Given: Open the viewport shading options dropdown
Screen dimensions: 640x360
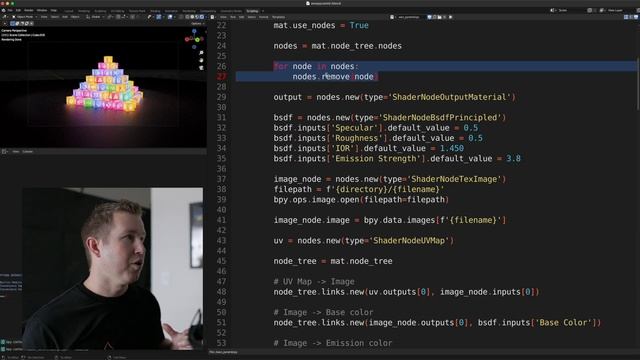Looking at the screenshot, I should point(207,17).
